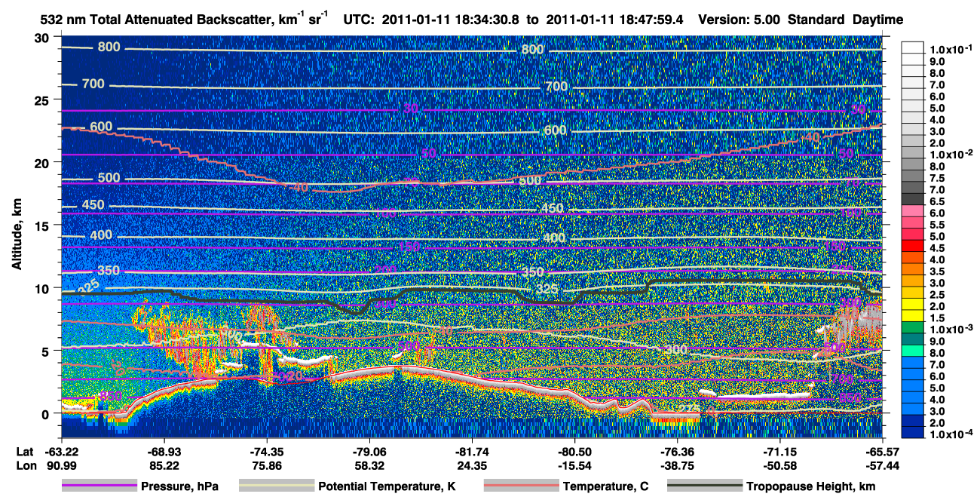Click longitude value 85.22
This screenshot has width=980, height=503.
(x=164, y=465)
